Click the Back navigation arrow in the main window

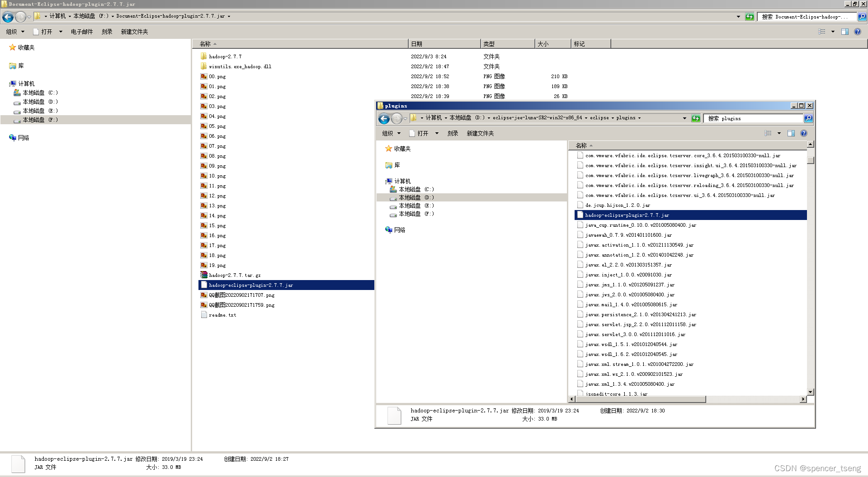tap(7, 17)
